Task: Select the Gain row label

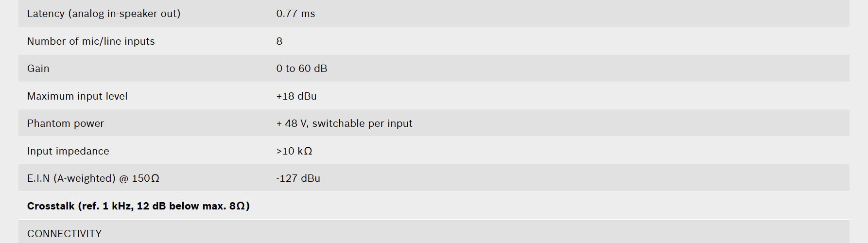Action: tap(38, 69)
